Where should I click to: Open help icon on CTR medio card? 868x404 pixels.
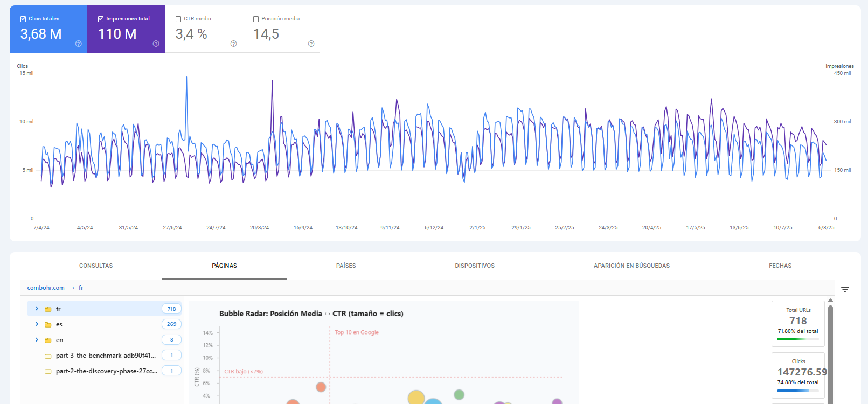(233, 44)
